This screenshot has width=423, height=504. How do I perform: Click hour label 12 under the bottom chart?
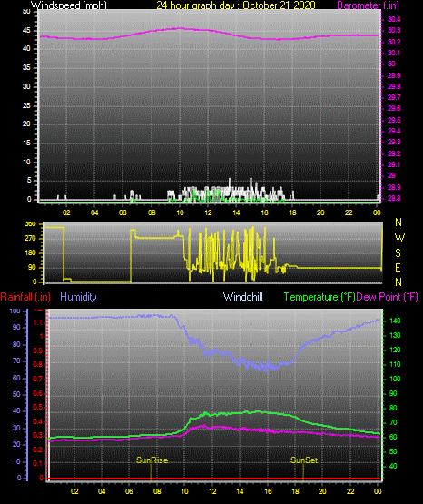click(212, 491)
